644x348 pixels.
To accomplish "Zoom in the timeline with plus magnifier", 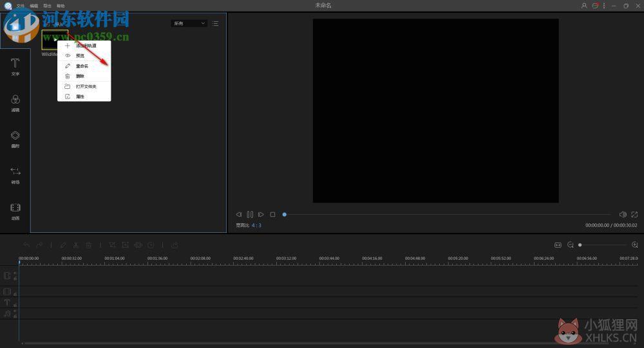I will coord(634,245).
